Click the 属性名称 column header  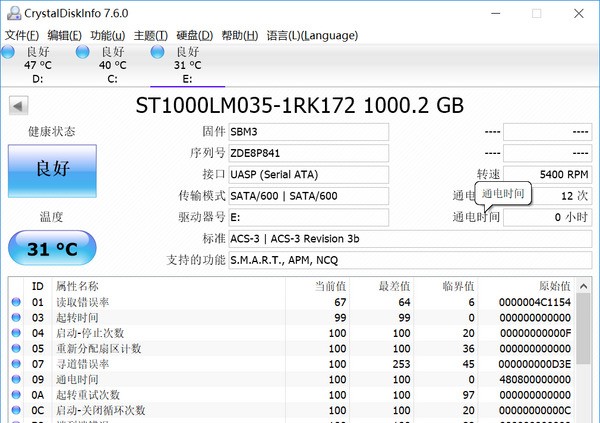pyautogui.click(x=77, y=286)
